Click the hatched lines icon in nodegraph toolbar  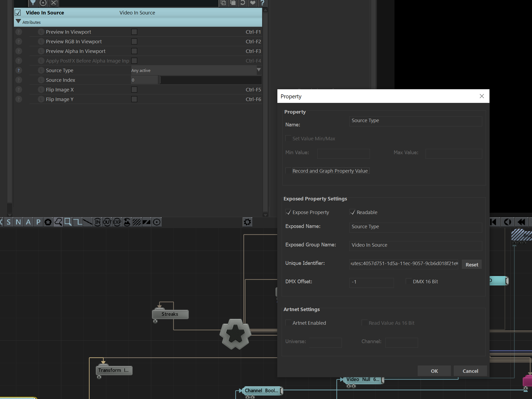tap(137, 222)
